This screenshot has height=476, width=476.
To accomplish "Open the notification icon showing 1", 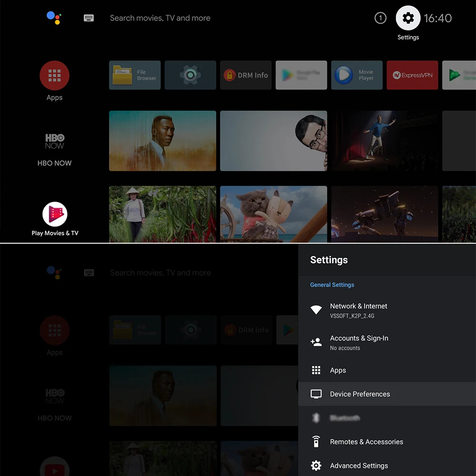I will [380, 18].
